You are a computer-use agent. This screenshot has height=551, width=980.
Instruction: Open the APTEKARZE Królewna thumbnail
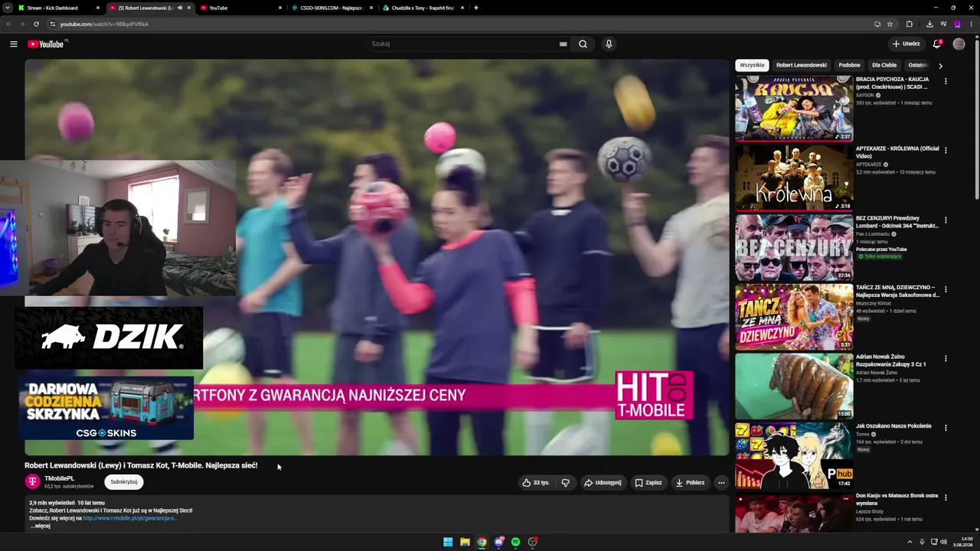[x=794, y=178]
